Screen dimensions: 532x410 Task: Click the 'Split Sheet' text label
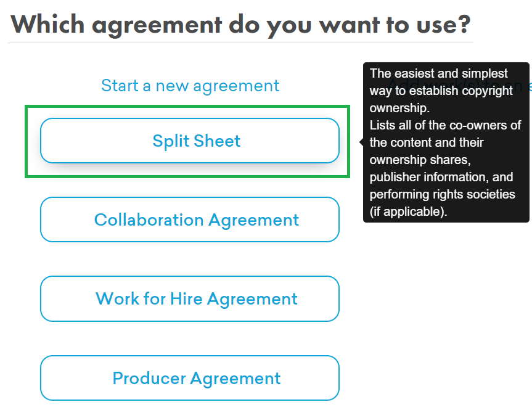click(196, 141)
